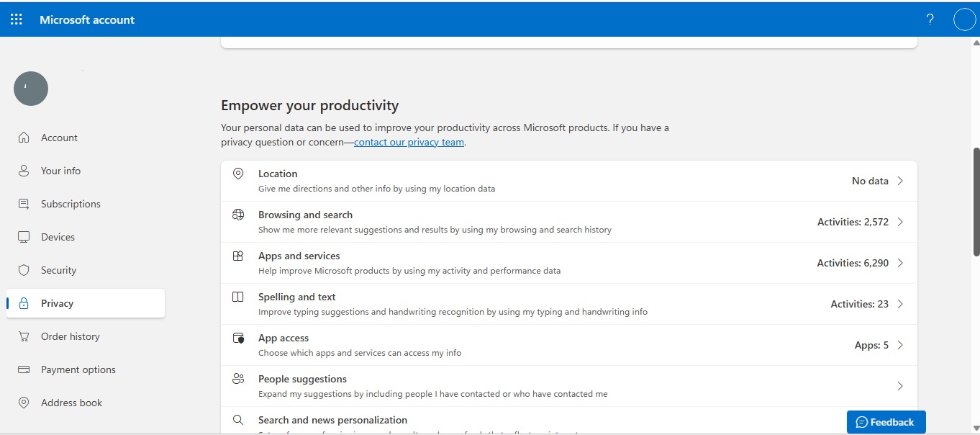This screenshot has height=435, width=980.
Task: Click the Your info person icon
Action: pyautogui.click(x=24, y=171)
